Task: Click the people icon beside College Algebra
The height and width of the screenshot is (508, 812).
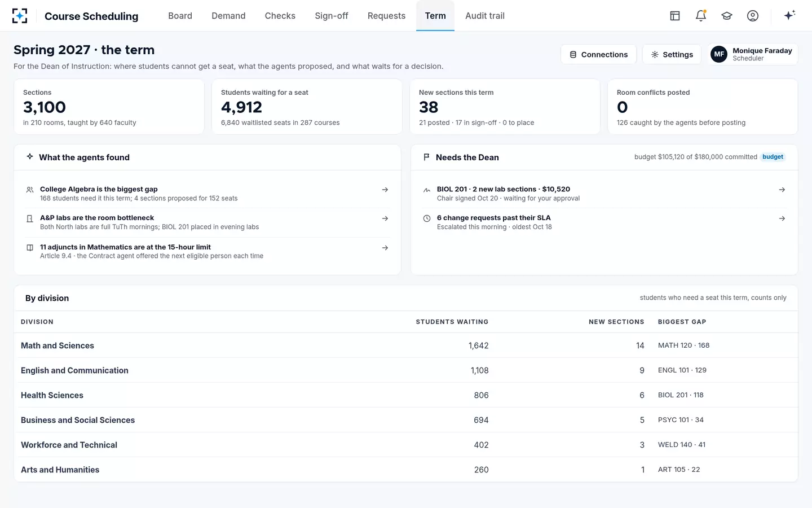Action: point(30,190)
